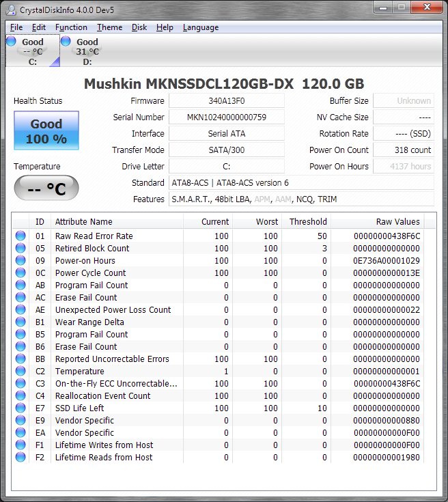
Task: Click status icon in the AC row
Action: pyautogui.click(x=20, y=297)
